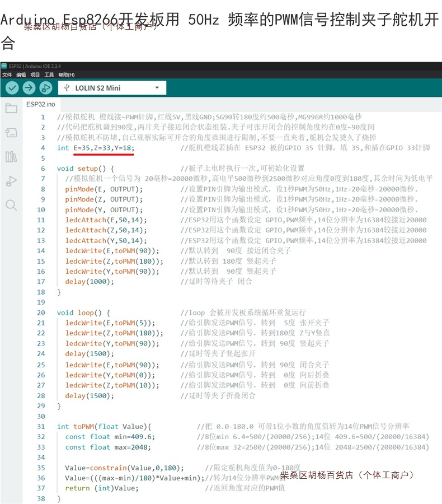Click line number 20 in gutter

[41, 312]
